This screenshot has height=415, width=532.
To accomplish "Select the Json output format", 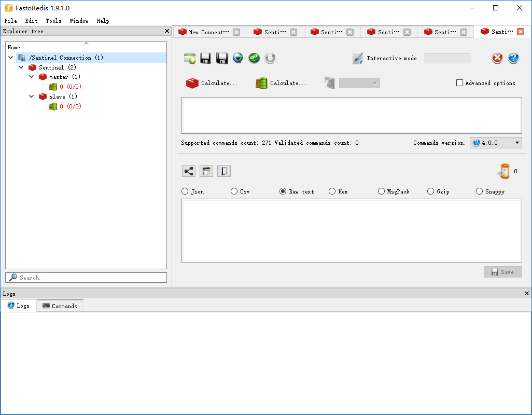I will [185, 191].
